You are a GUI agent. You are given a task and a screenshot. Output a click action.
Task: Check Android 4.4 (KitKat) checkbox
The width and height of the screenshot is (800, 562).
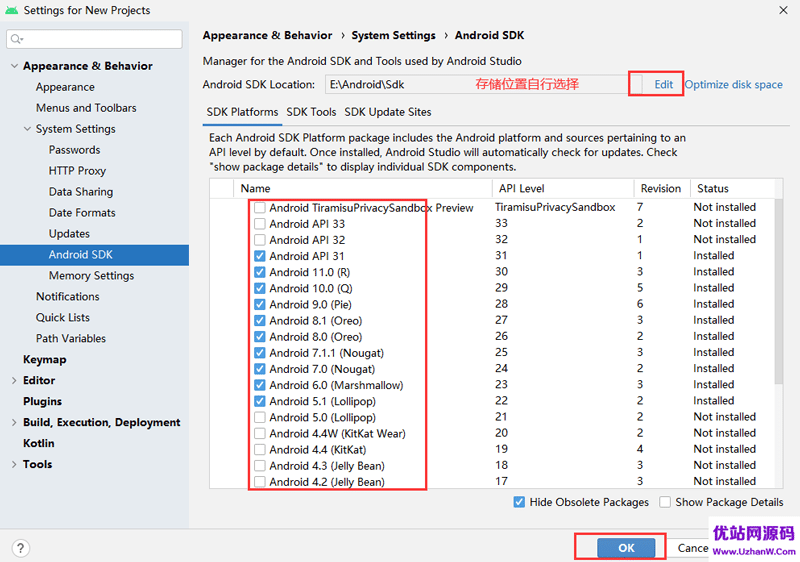click(x=260, y=450)
